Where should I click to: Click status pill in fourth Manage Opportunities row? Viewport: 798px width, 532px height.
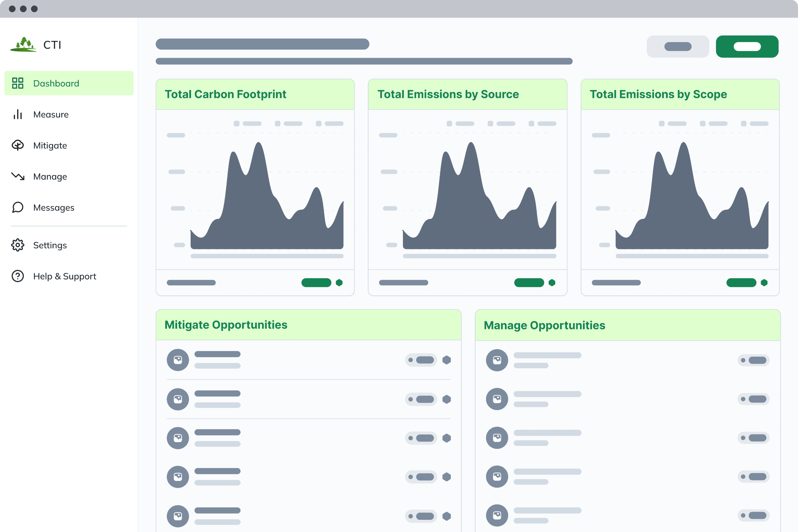click(x=754, y=477)
